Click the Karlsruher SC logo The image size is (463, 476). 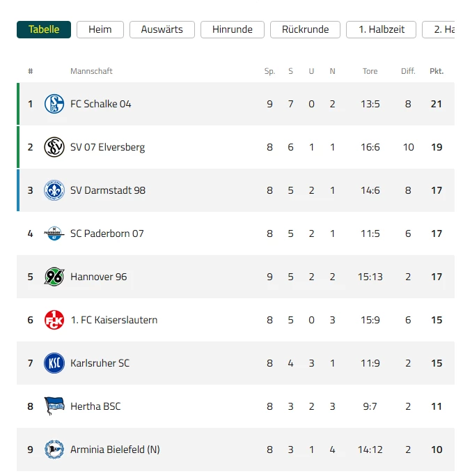coord(54,363)
